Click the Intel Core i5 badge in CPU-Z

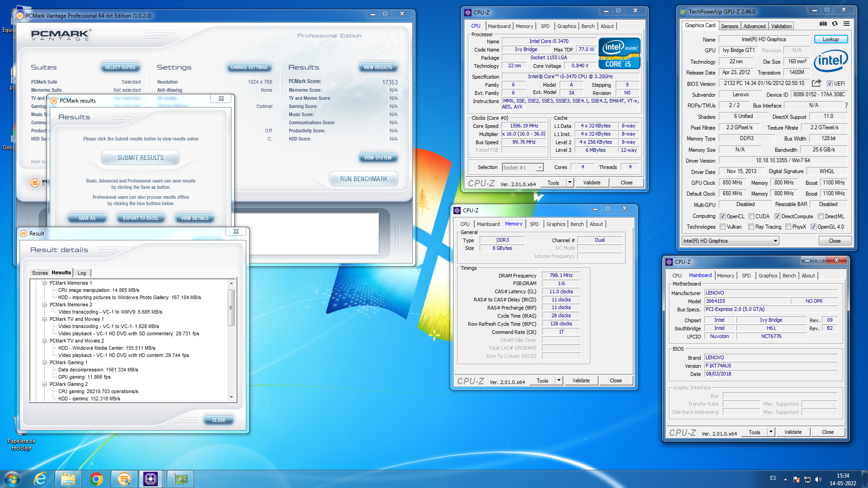tap(619, 53)
